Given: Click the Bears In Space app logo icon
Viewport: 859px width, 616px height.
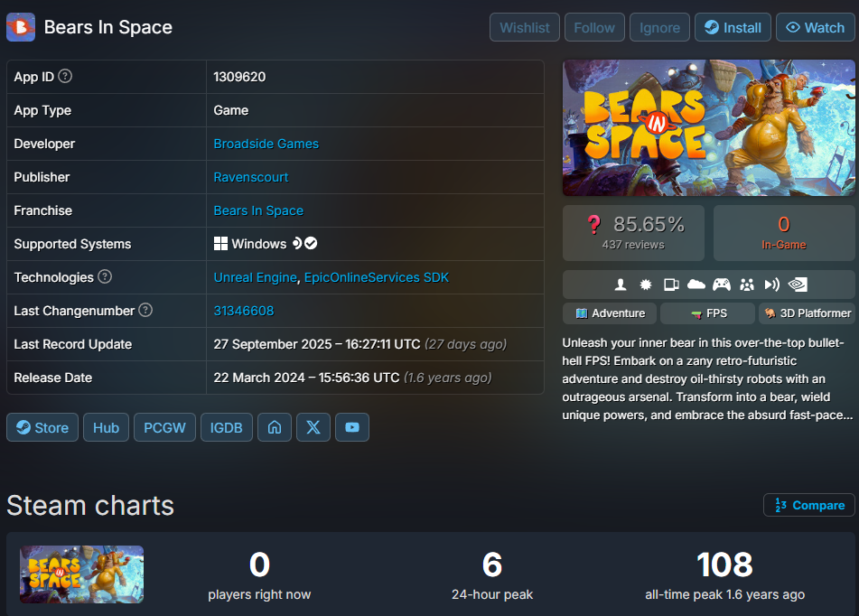Looking at the screenshot, I should click(x=21, y=27).
